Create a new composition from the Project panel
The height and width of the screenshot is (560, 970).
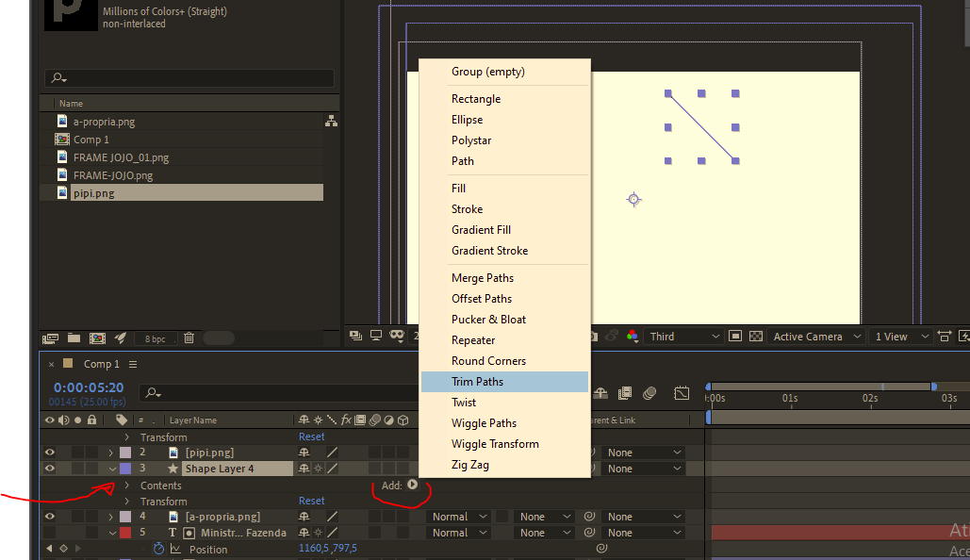[x=97, y=338]
